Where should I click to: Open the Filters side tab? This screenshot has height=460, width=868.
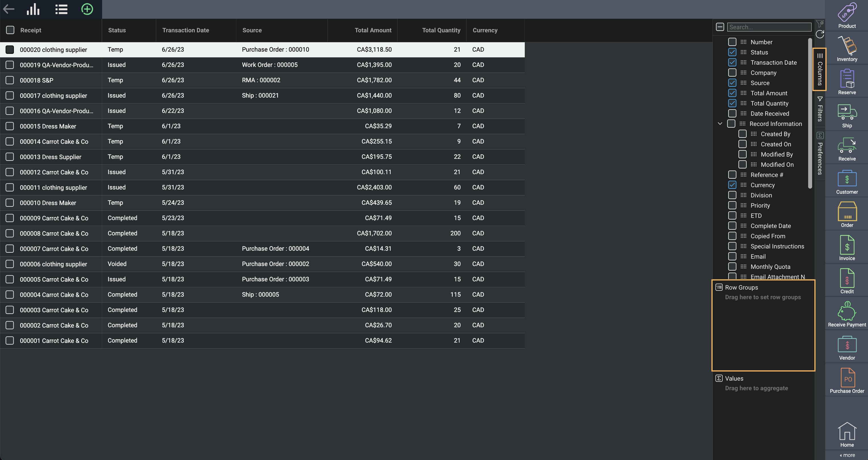[x=820, y=109]
